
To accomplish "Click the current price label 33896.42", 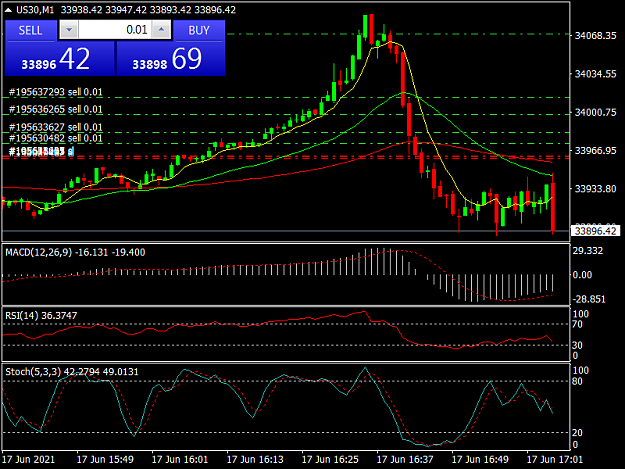I will (x=596, y=231).
